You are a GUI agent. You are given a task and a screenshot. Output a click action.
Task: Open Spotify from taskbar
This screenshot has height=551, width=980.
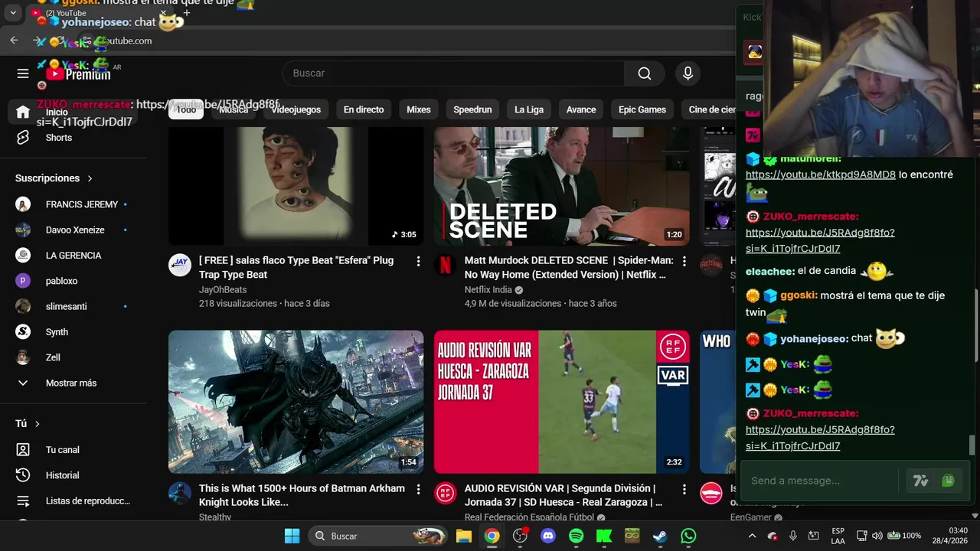(x=576, y=536)
